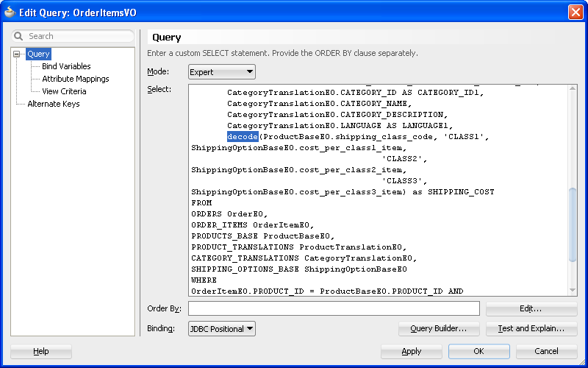Image resolution: width=588 pixels, height=368 pixels.
Task: Click in the Order By field
Action: pos(334,308)
